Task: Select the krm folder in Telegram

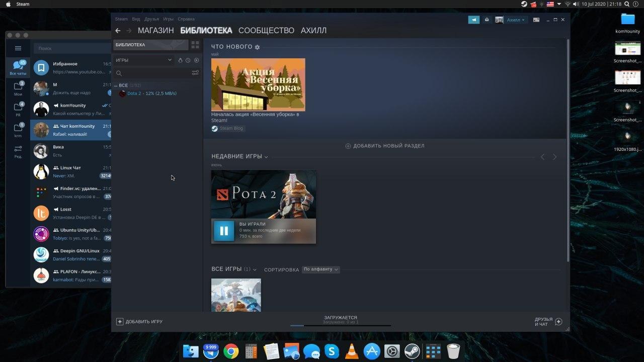Action: click(18, 130)
